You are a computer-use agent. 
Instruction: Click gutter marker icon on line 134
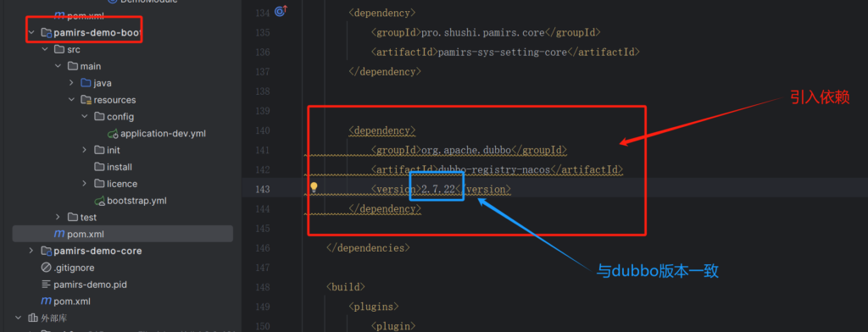281,12
